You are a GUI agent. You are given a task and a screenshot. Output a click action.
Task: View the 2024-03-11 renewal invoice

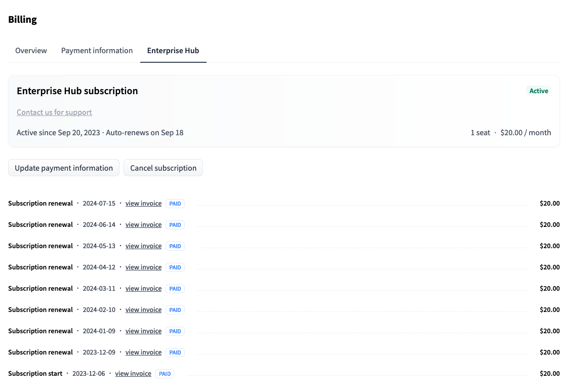(143, 289)
